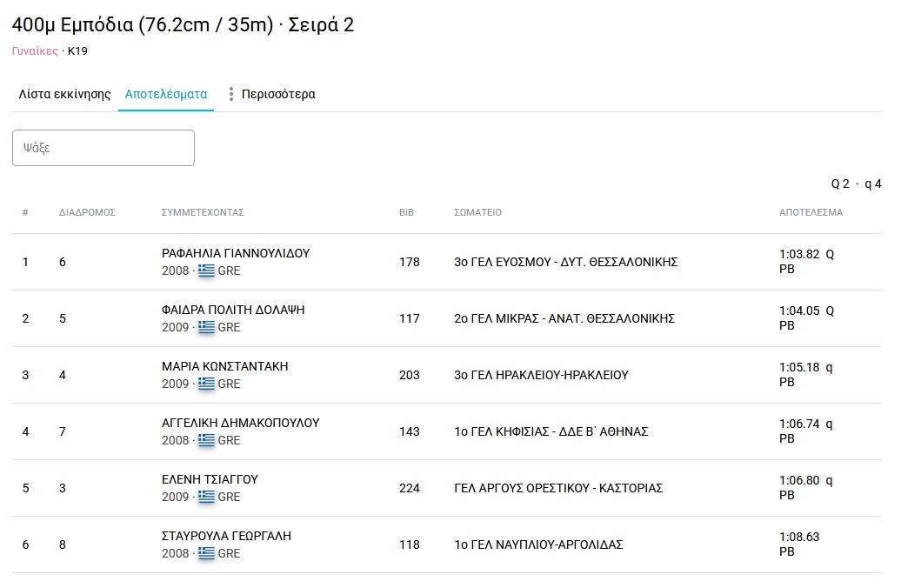
Task: Select club 2ο ΓΕΛ ΜΙΚΡΑΣ - ΑΝΑΤ. ΘΕΣΣΑΛΟΝΙΚΗΣ
Action: click(564, 318)
